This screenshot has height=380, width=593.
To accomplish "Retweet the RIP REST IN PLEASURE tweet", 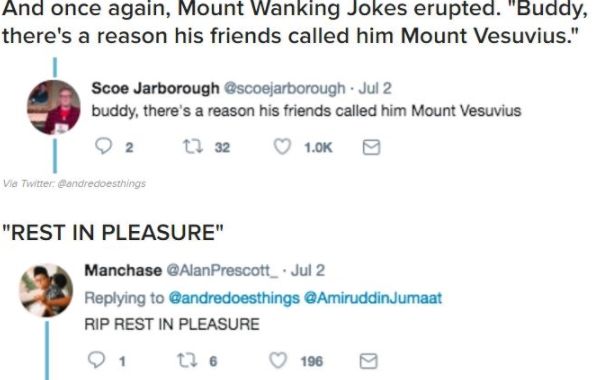I will [x=187, y=361].
